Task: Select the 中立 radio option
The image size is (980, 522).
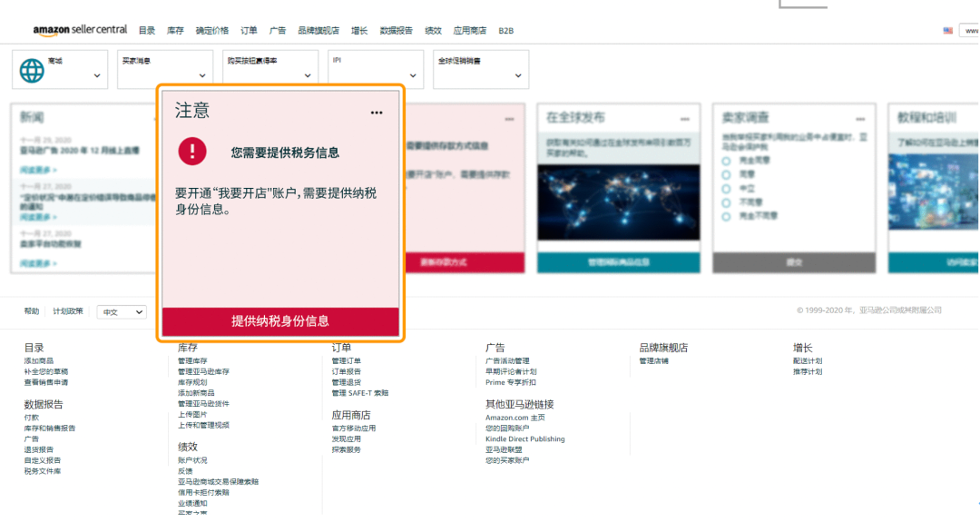Action: [x=726, y=189]
